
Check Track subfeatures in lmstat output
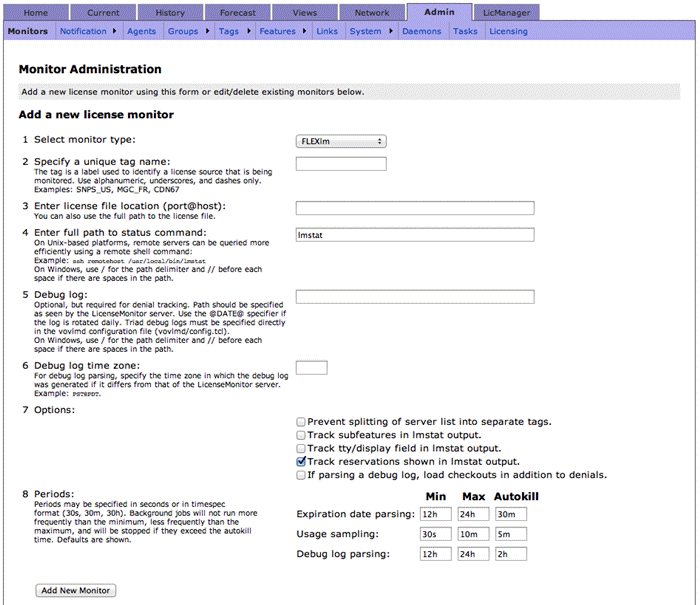[x=301, y=436]
